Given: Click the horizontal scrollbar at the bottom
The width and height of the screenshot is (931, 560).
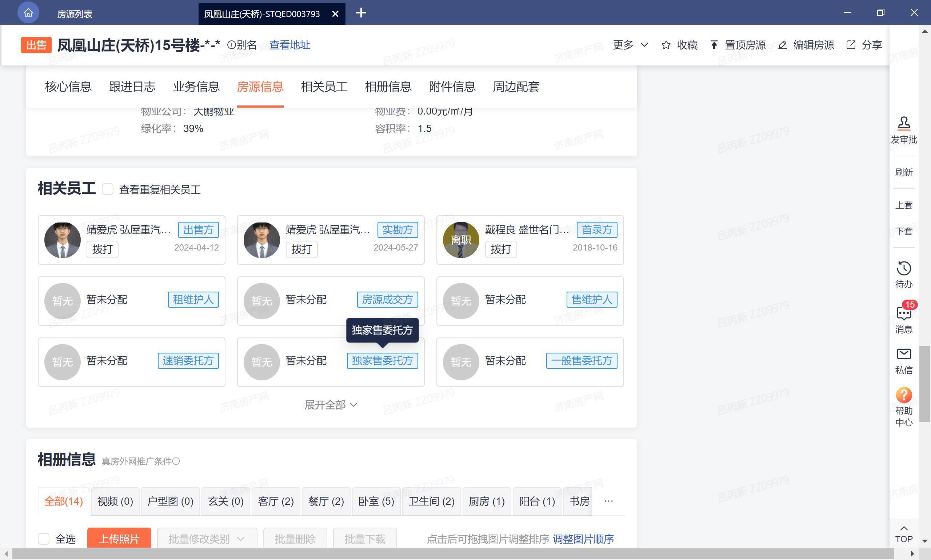Looking at the screenshot, I should coord(453,554).
